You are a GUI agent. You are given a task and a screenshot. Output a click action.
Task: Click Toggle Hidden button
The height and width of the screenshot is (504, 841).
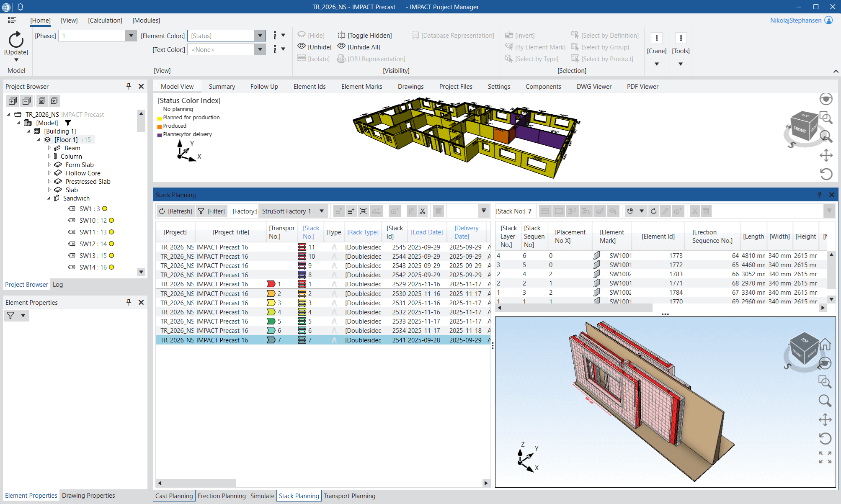[x=365, y=36]
